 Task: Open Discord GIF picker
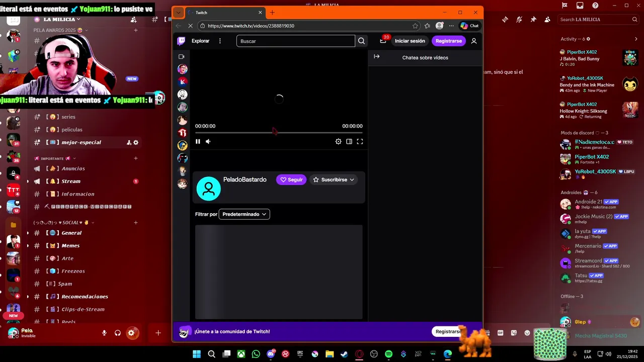pyautogui.click(x=501, y=333)
